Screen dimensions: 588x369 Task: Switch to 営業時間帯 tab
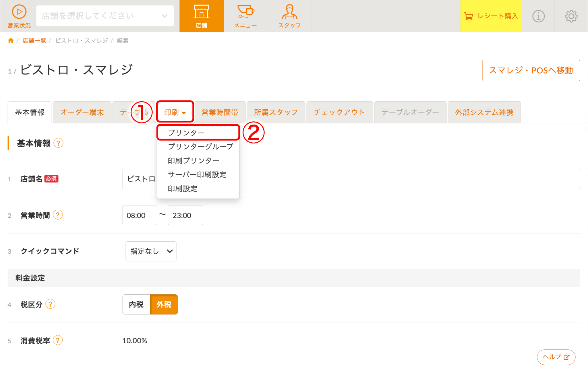[220, 112]
